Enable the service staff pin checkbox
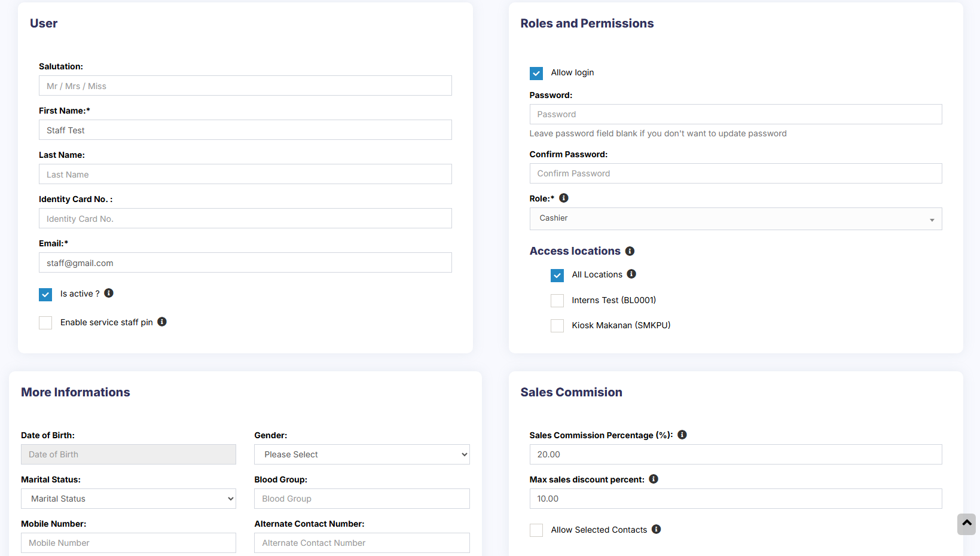 coord(45,323)
